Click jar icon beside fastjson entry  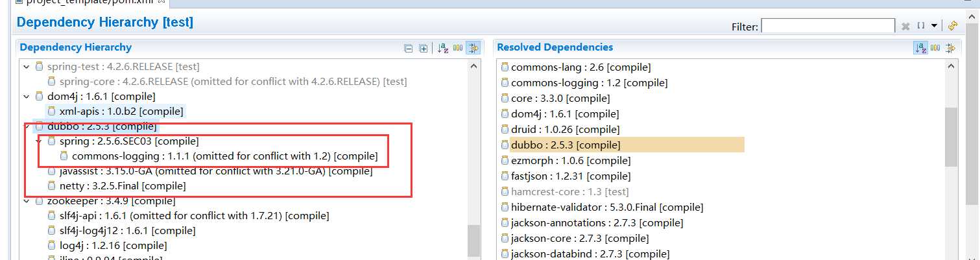(505, 176)
